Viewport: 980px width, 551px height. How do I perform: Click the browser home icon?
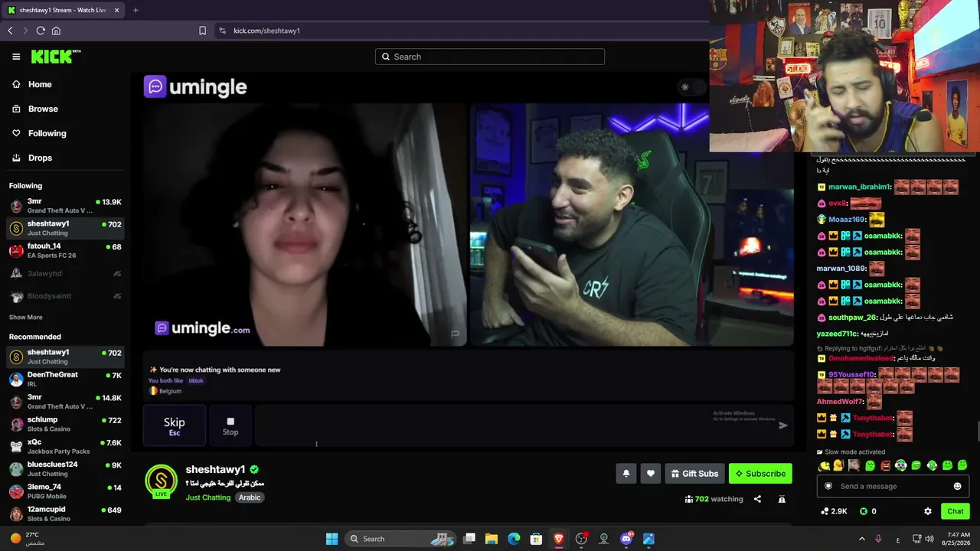tap(56, 31)
